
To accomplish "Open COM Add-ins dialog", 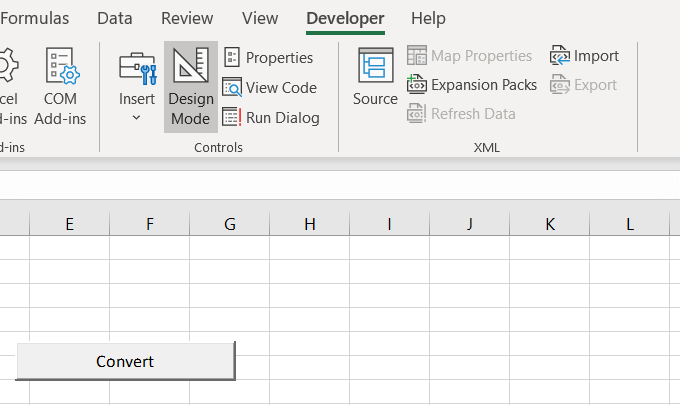I will tap(60, 86).
